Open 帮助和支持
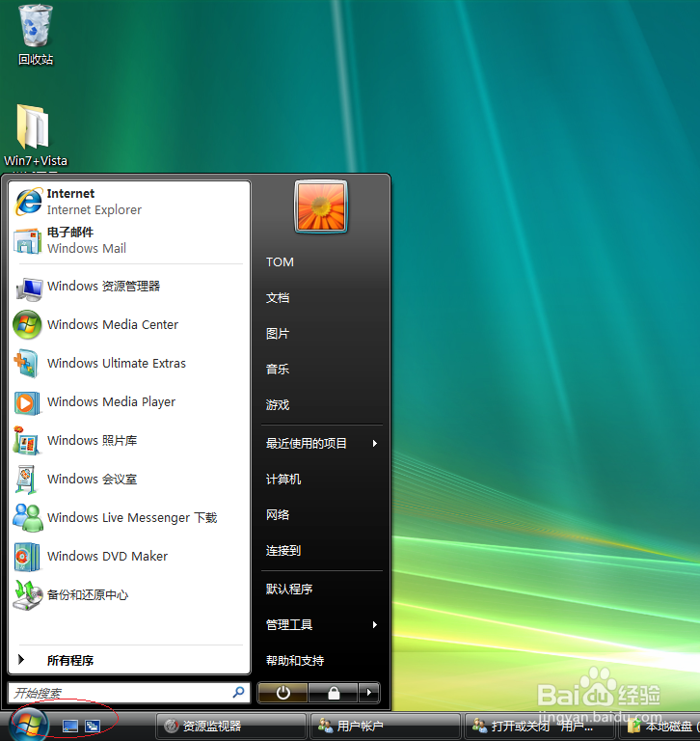The height and width of the screenshot is (741, 700). point(295,661)
